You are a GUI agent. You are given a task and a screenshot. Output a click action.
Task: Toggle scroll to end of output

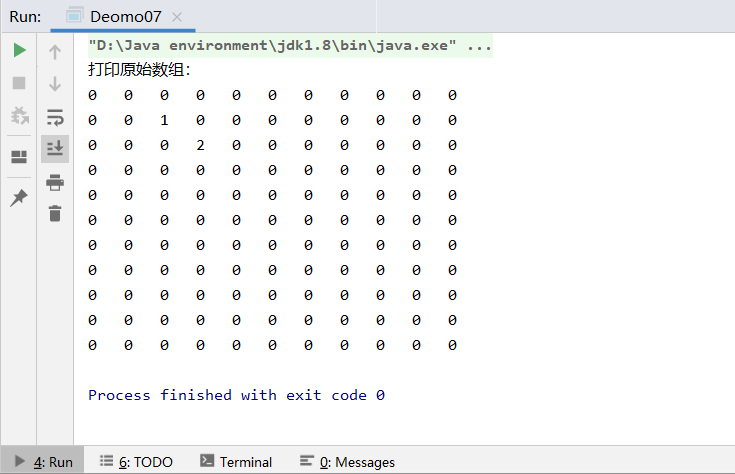(55, 149)
